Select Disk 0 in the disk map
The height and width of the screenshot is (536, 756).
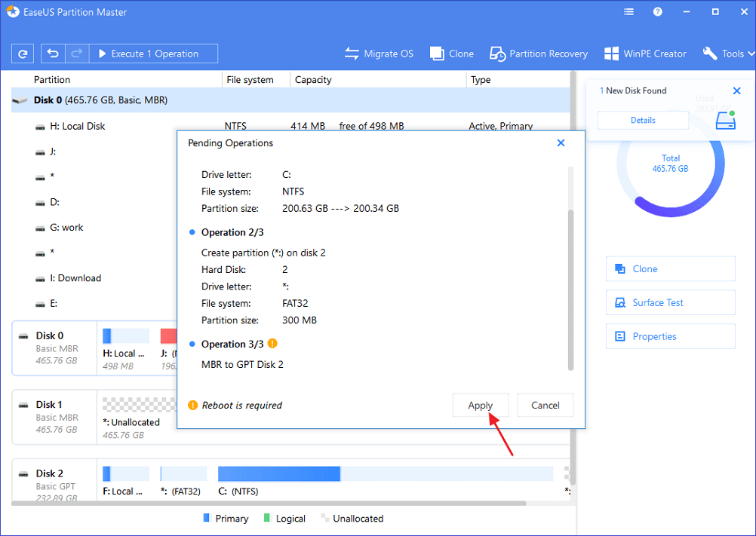(54, 348)
